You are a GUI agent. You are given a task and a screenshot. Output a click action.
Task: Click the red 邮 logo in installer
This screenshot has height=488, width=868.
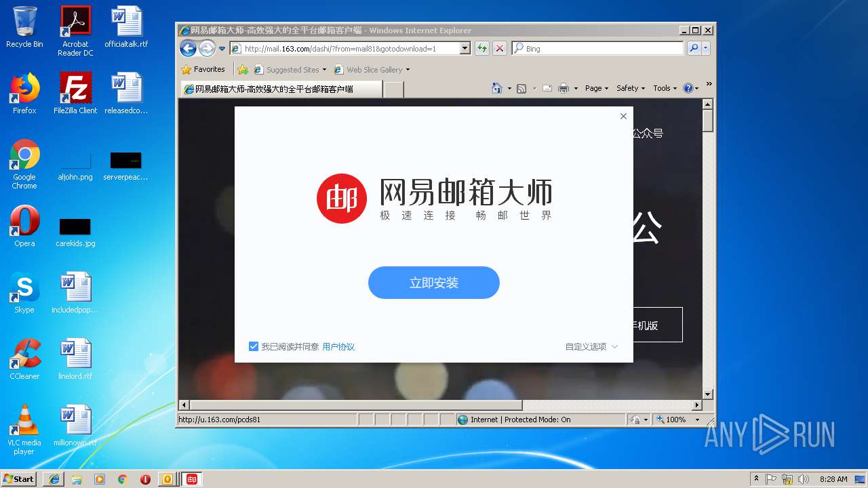click(x=342, y=198)
